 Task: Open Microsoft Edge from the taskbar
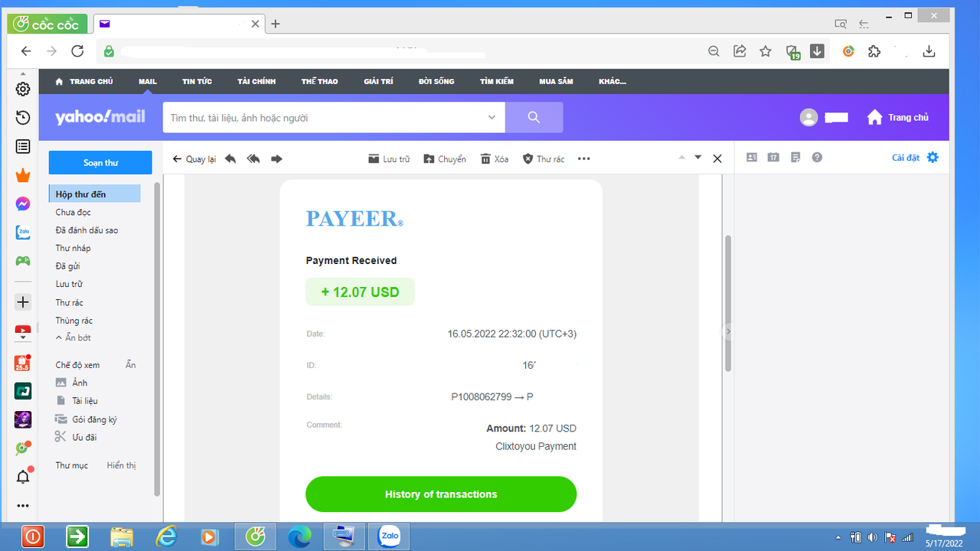299,537
